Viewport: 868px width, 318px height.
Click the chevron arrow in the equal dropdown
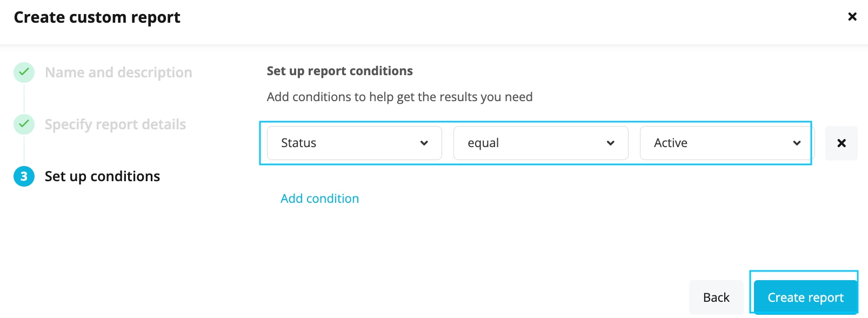coord(611,143)
